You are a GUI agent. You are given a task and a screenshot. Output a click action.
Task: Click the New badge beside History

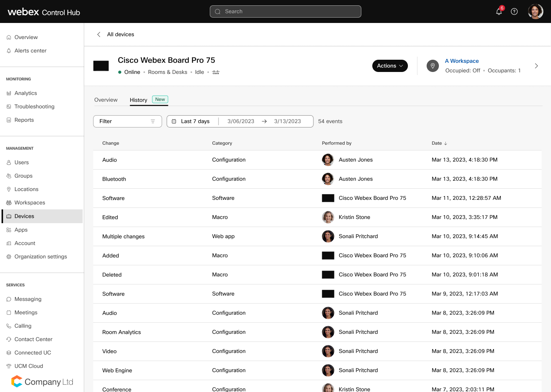point(160,100)
